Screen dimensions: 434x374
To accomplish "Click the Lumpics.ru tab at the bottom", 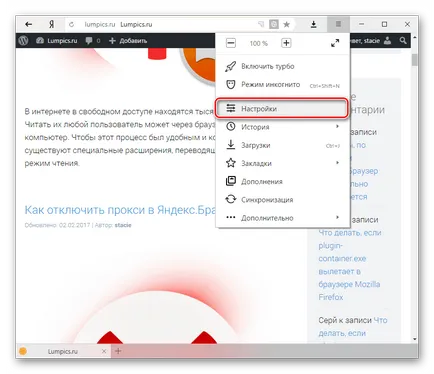I will click(x=62, y=351).
